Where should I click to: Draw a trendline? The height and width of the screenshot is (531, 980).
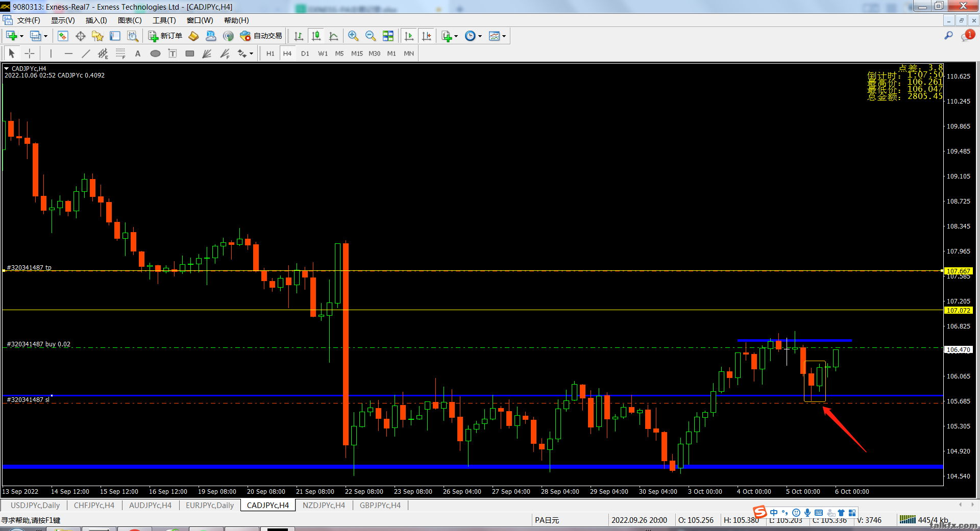(x=86, y=53)
